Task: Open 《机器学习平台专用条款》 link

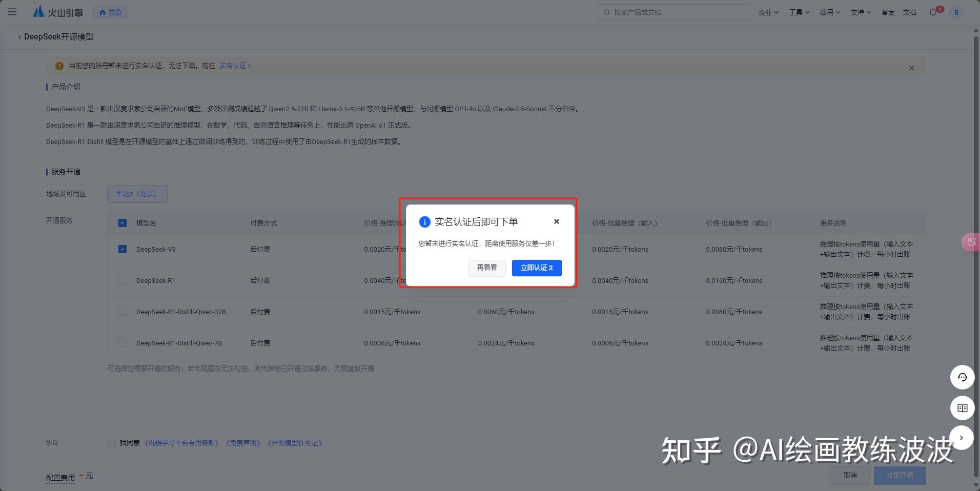Action: (x=182, y=443)
